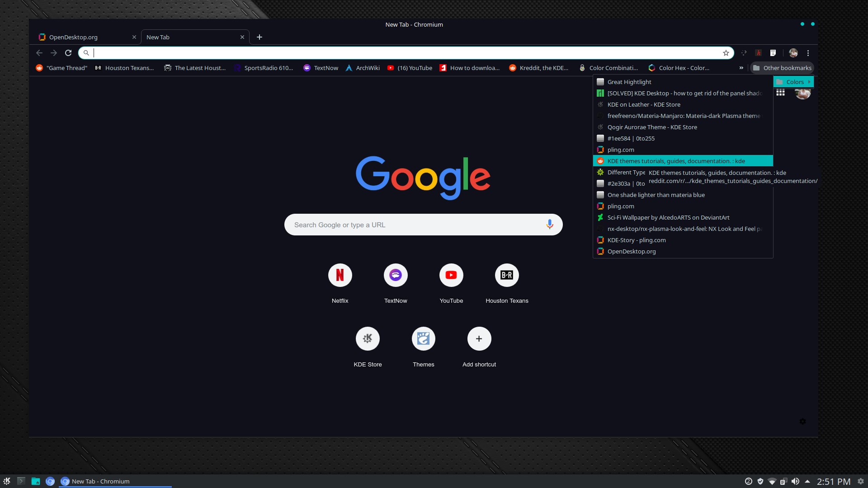Open the YouTube shortcut tile

click(x=451, y=284)
